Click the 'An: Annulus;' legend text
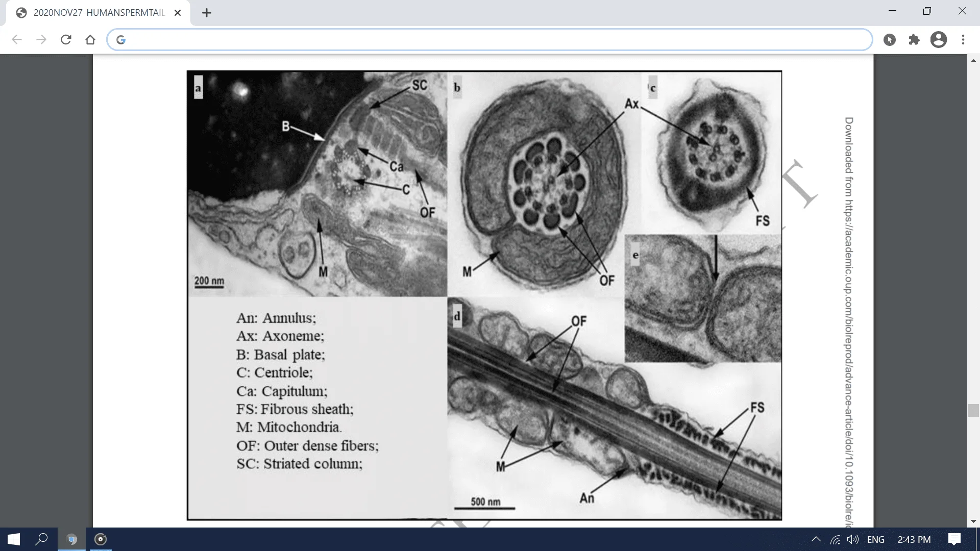This screenshot has height=551, width=980. [x=276, y=318]
